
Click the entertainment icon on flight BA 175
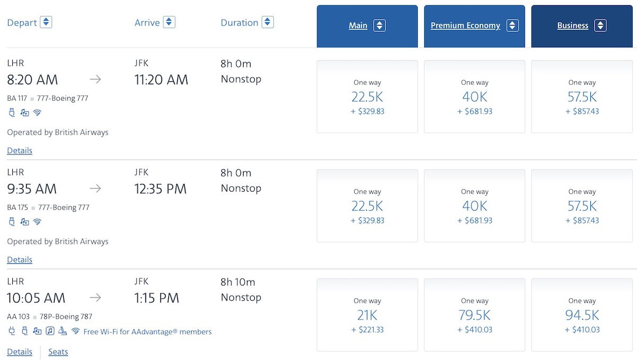tap(24, 222)
